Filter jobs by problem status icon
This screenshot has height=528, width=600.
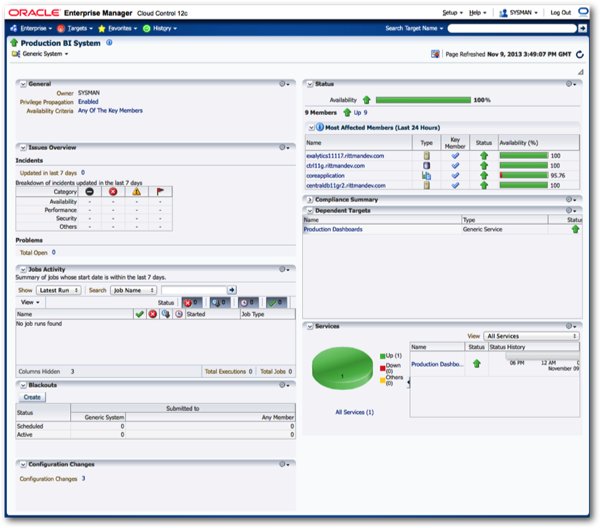[x=192, y=303]
